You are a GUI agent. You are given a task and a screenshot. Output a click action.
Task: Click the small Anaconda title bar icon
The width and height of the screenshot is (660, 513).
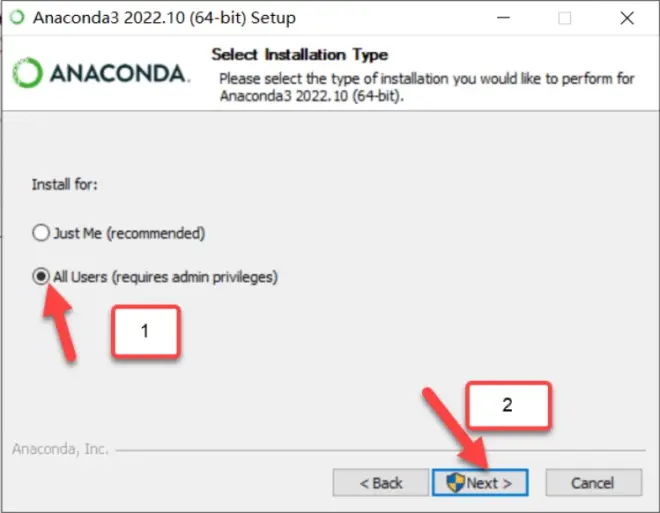17,18
